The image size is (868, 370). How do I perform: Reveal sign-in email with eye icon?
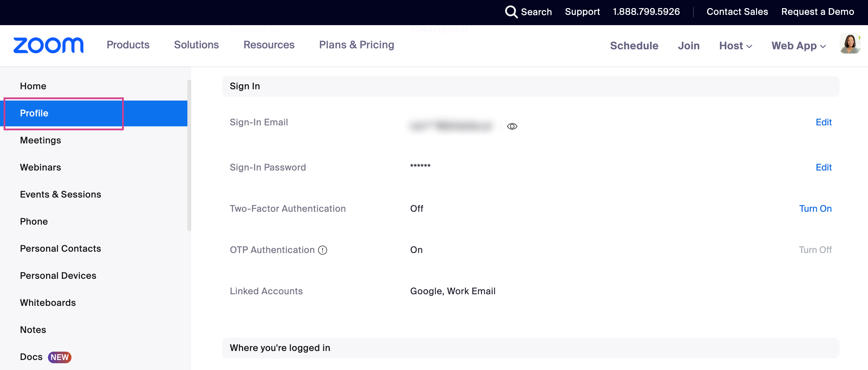512,126
